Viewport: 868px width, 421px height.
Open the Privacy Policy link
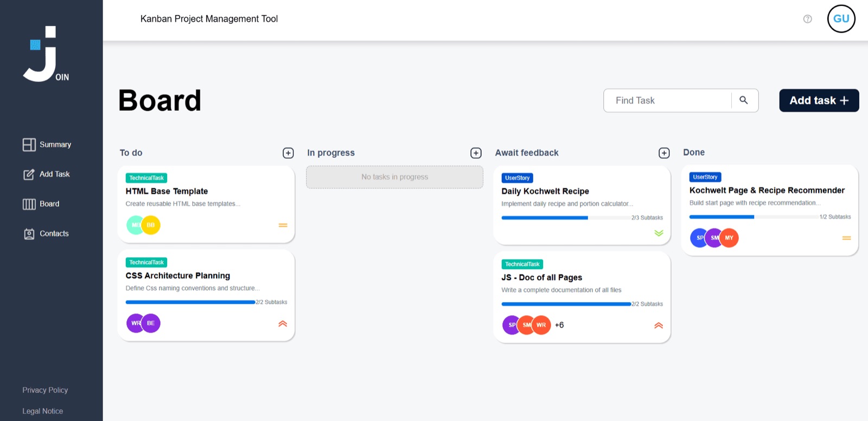tap(45, 390)
